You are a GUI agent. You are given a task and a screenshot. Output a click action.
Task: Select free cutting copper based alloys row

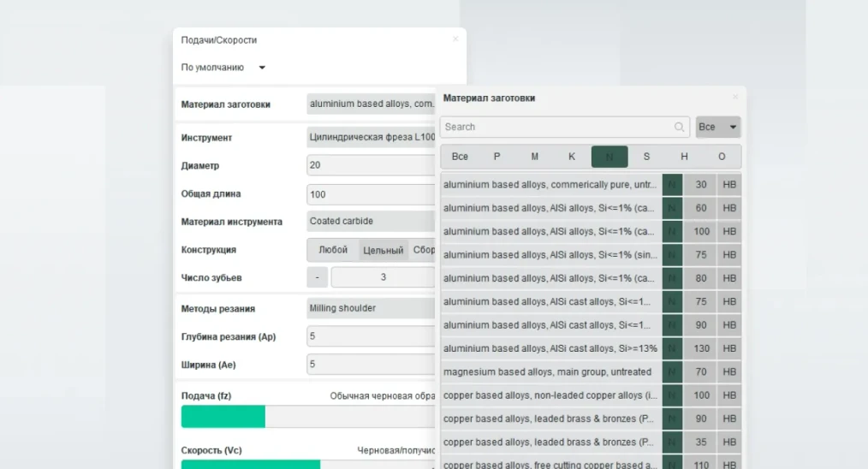pyautogui.click(x=550, y=464)
